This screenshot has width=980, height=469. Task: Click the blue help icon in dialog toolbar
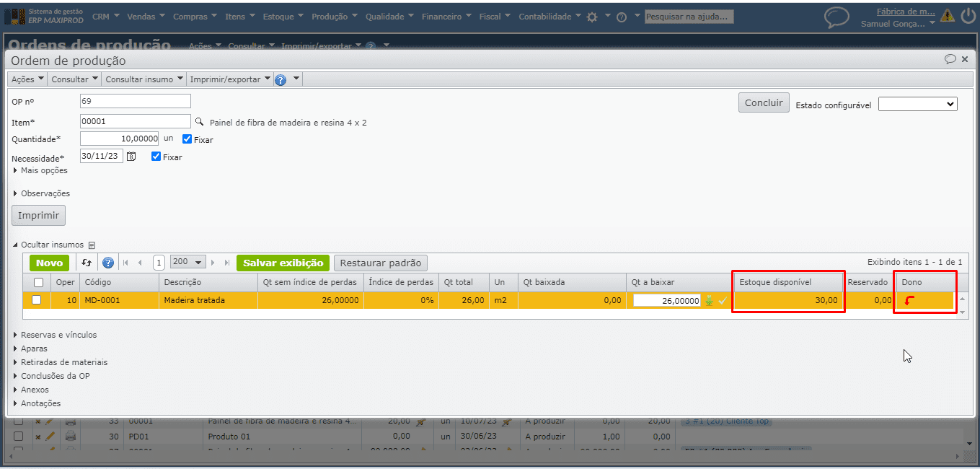click(x=281, y=79)
